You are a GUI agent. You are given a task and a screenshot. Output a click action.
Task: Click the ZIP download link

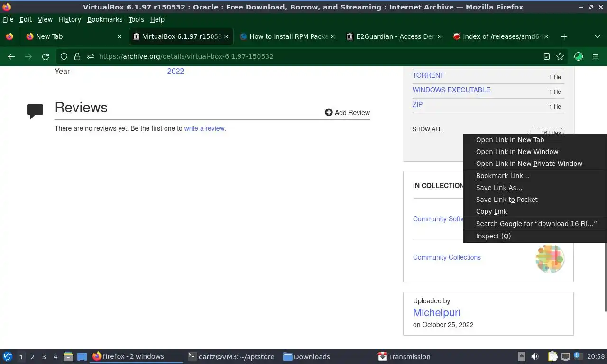417,105
